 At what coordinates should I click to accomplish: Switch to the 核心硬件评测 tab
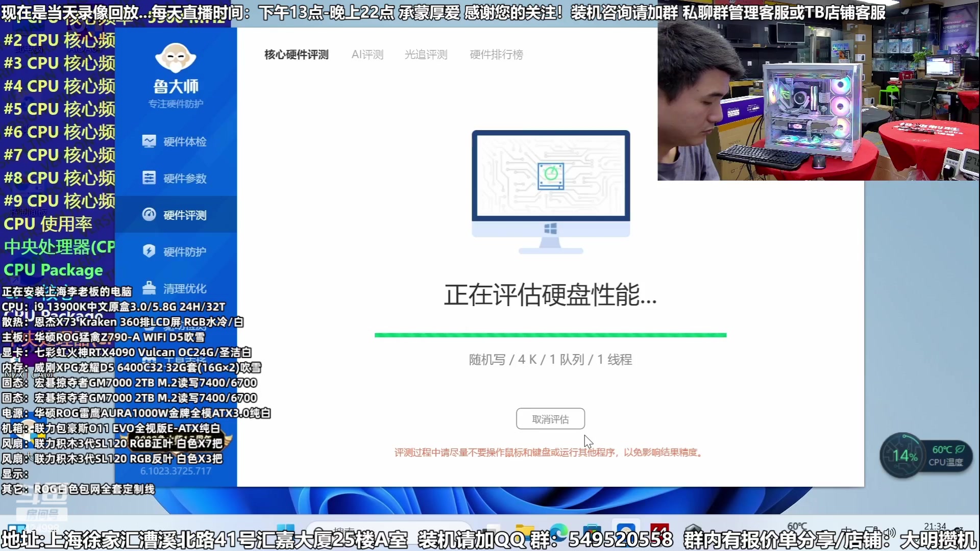tap(297, 55)
